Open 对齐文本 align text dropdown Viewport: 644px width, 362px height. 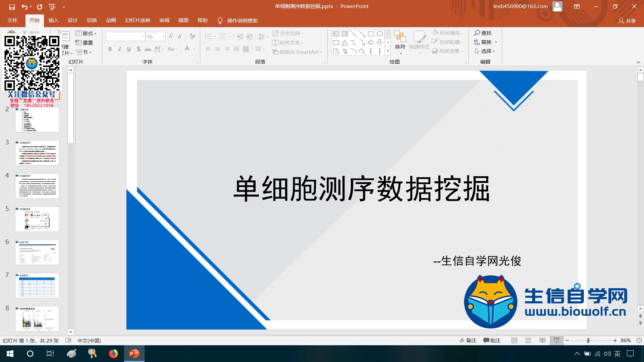(288, 43)
